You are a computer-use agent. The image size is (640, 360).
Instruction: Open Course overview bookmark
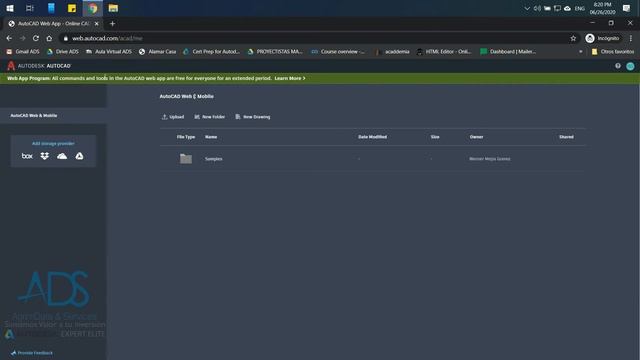pyautogui.click(x=338, y=51)
